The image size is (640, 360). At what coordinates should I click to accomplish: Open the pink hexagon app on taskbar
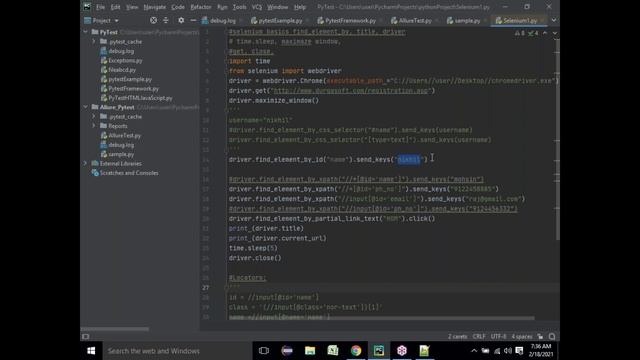coord(402,351)
